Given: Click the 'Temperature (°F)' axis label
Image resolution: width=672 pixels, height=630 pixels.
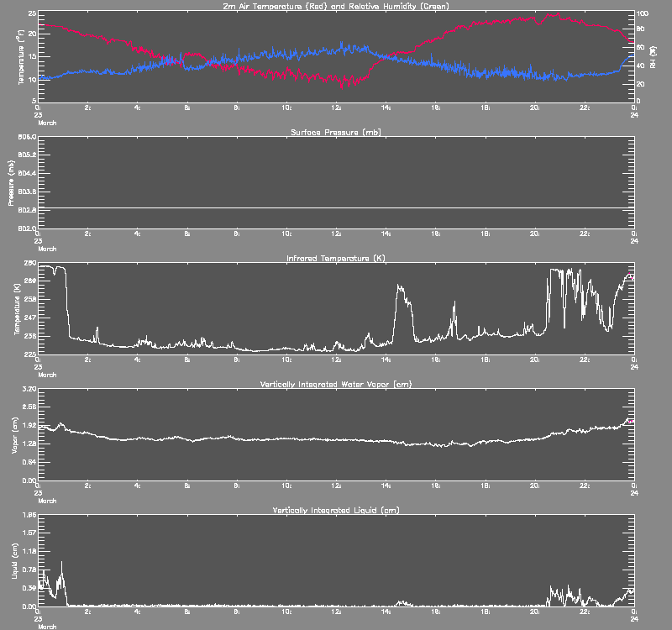Looking at the screenshot, I should 21,56.
